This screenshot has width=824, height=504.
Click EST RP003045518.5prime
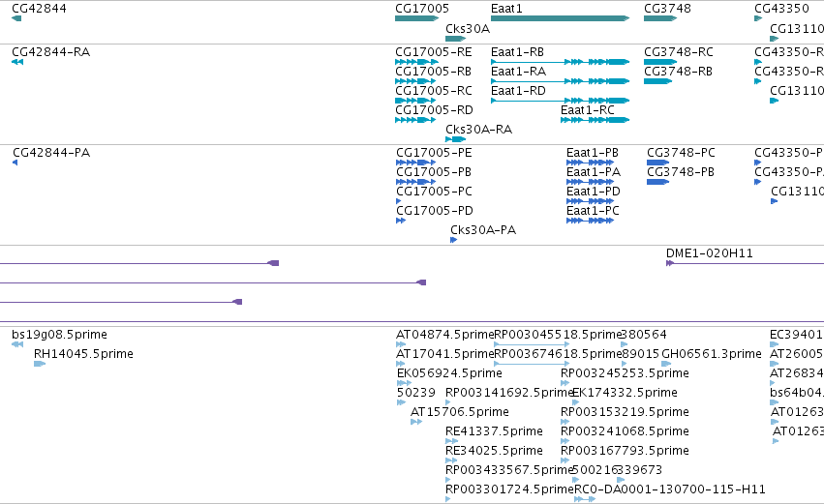(x=558, y=335)
